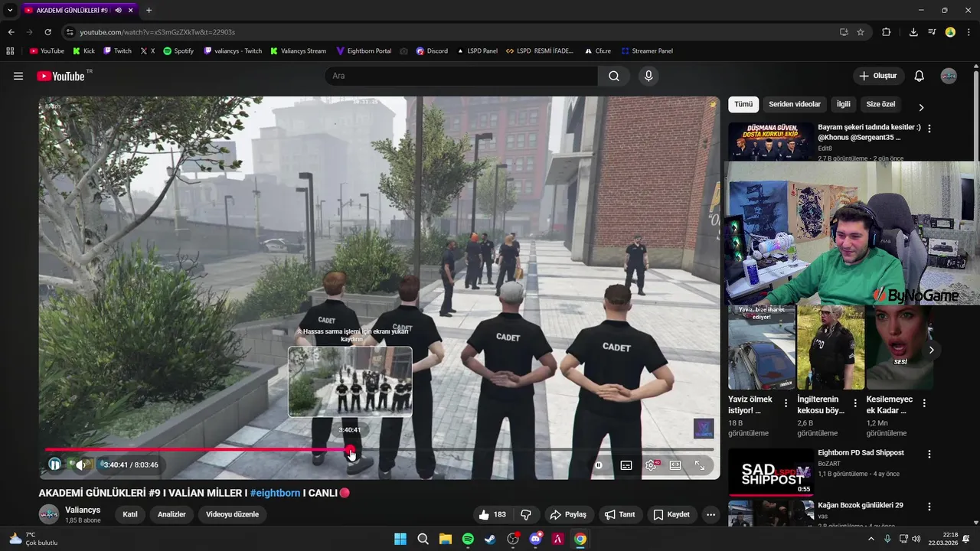Start voice search with the microphone icon
The image size is (980, 551).
point(648,76)
